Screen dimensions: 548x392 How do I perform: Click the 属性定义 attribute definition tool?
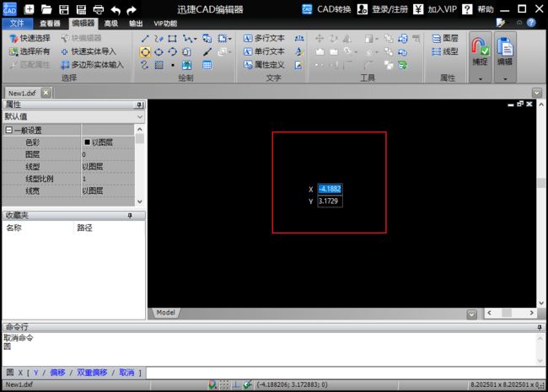coord(264,65)
